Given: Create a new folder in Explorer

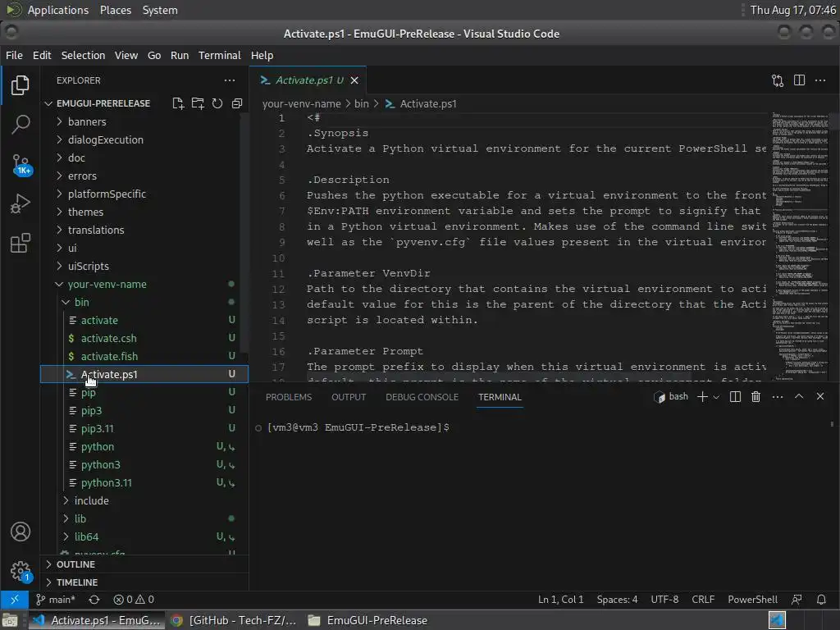Looking at the screenshot, I should click(198, 103).
